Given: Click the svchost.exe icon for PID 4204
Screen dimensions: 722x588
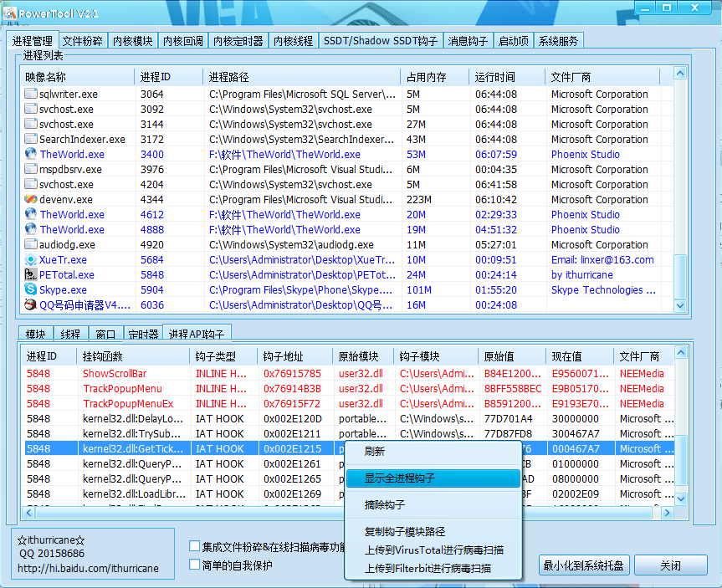Looking at the screenshot, I should (30, 184).
